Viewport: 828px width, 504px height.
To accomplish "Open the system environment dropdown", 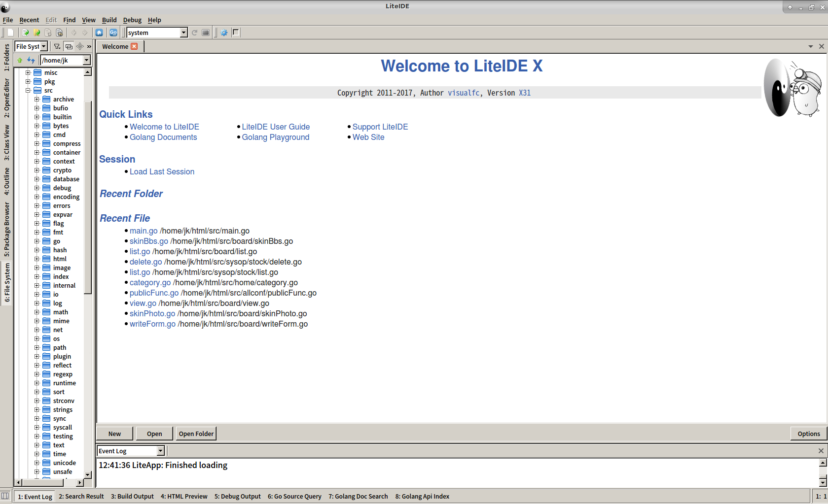I will [x=184, y=33].
